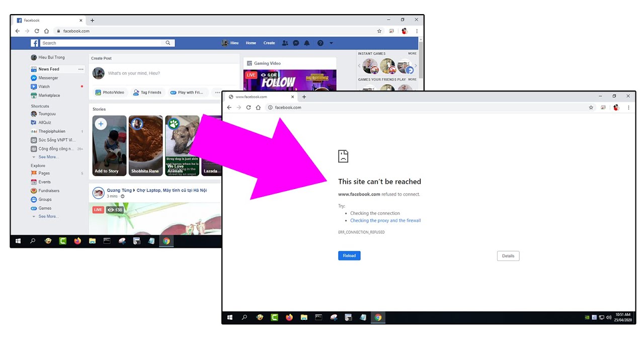
Task: Expand See More under Shortcuts
Action: tap(46, 157)
